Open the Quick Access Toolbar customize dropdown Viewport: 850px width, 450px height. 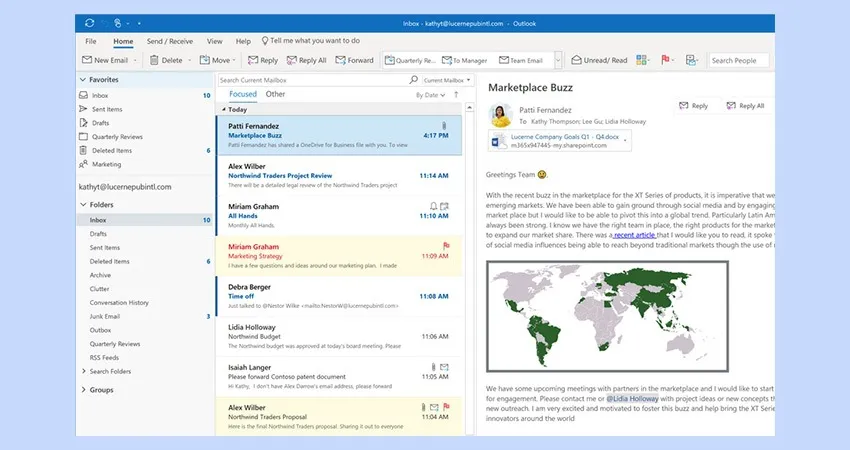click(139, 23)
